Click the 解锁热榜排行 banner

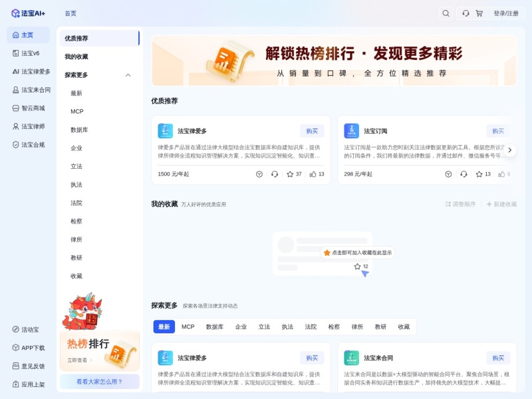[334, 61]
